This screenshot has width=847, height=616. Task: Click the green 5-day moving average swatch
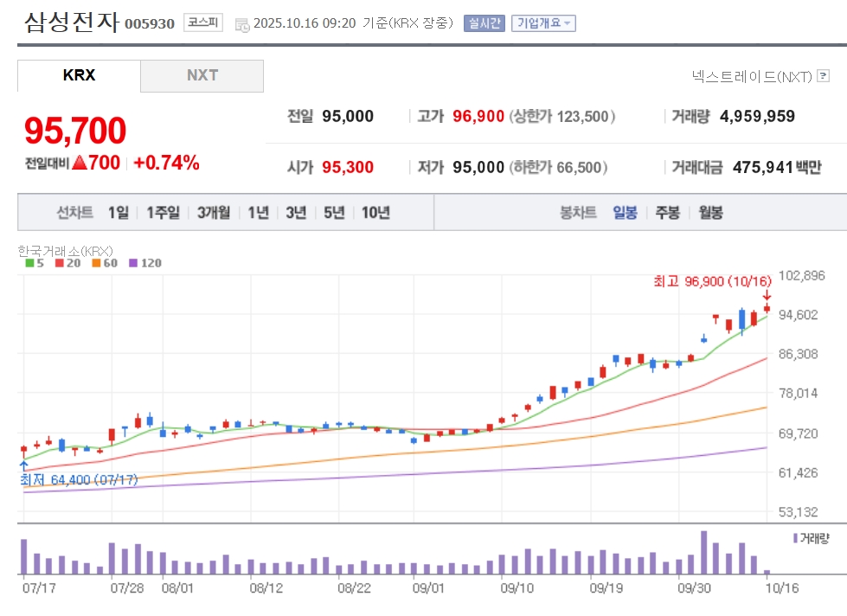click(29, 263)
